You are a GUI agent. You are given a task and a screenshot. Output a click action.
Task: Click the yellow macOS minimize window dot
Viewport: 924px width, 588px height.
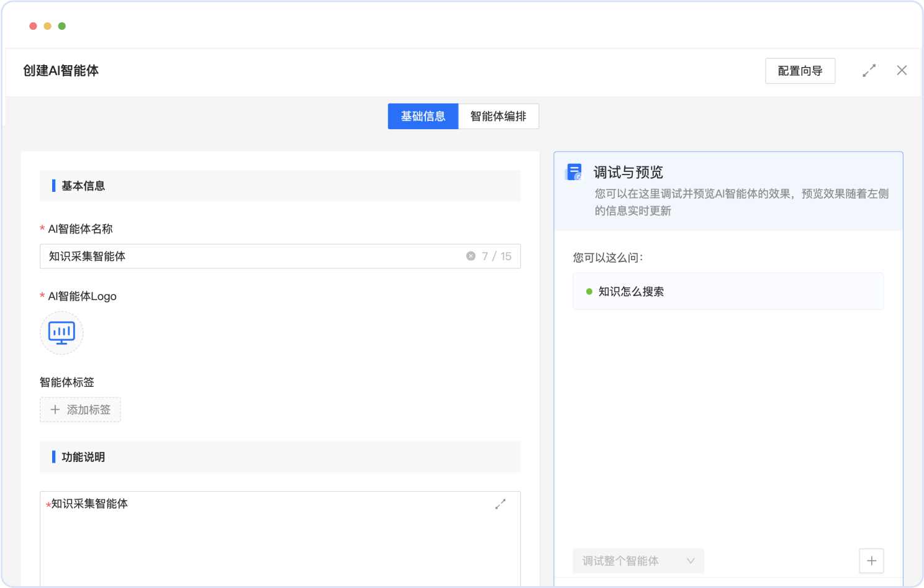point(47,26)
